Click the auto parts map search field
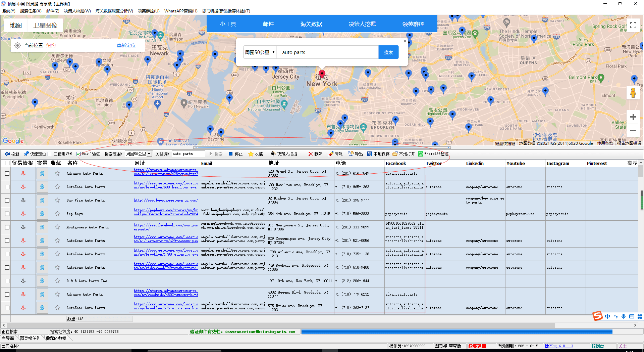644x352 pixels. [x=327, y=52]
